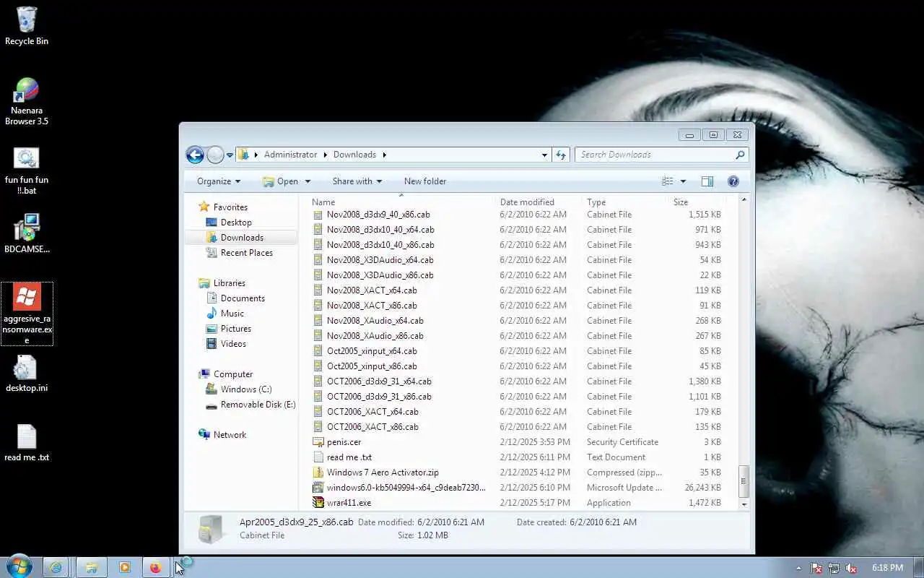This screenshot has height=578, width=924.
Task: Open Firefox from the taskbar
Action: (155, 567)
